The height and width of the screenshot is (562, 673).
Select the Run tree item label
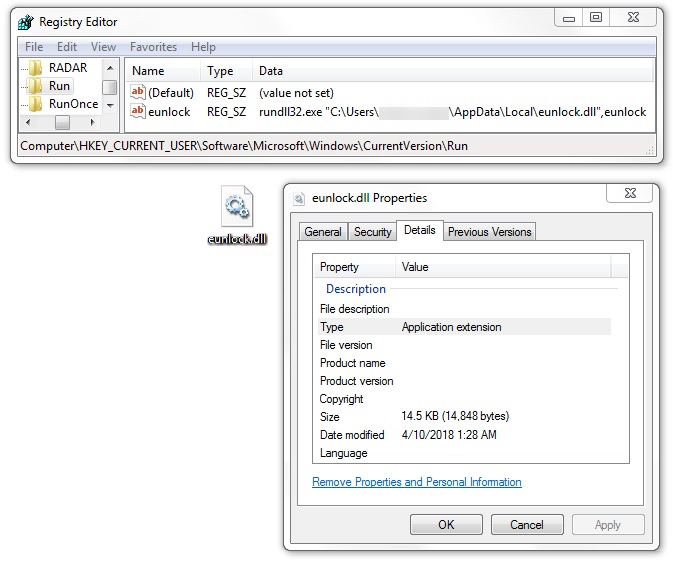pos(59,86)
